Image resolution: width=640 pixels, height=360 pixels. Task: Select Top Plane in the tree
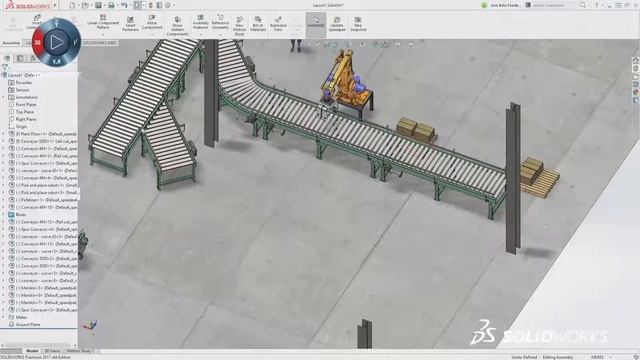(24, 112)
